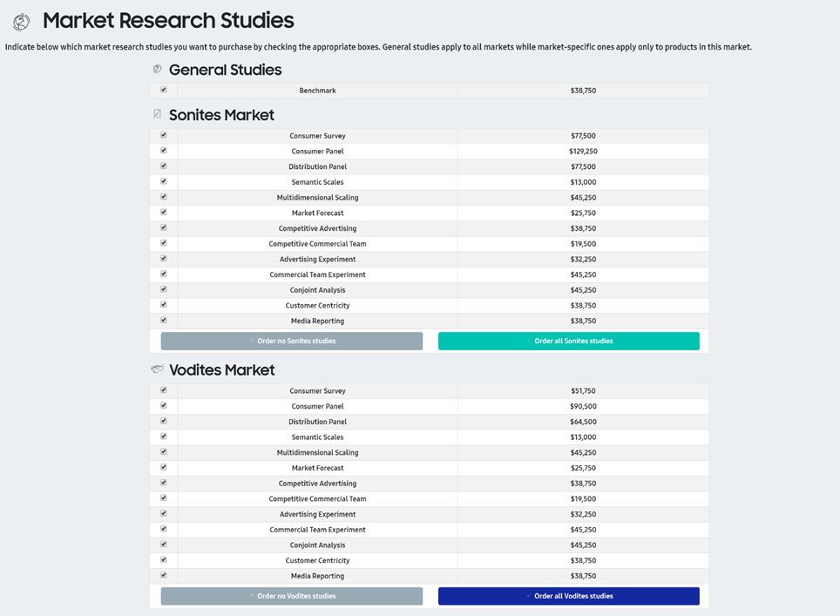Click Vodites Market Forecast price $25,750
This screenshot has width=840, height=616.
(x=583, y=468)
